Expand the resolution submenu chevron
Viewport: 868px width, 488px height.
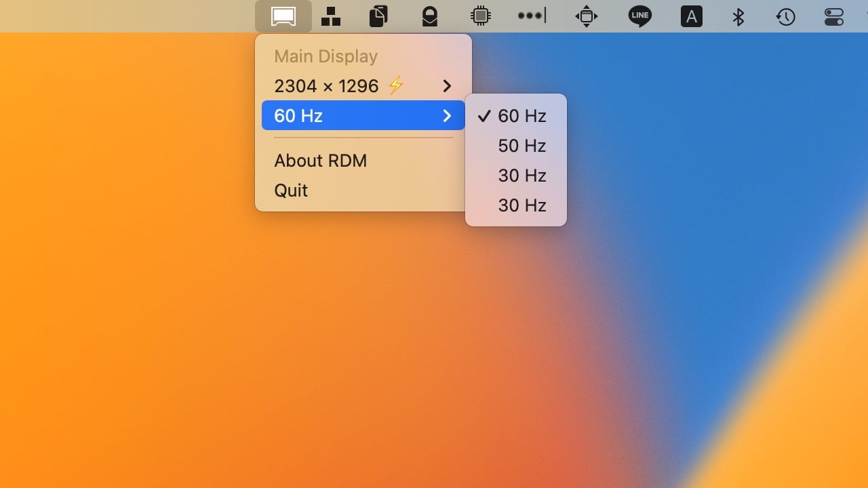(447, 86)
